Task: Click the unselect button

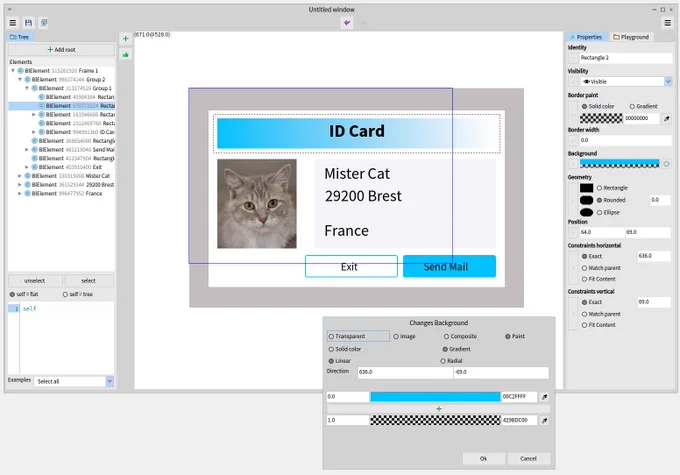Action: pyautogui.click(x=35, y=281)
